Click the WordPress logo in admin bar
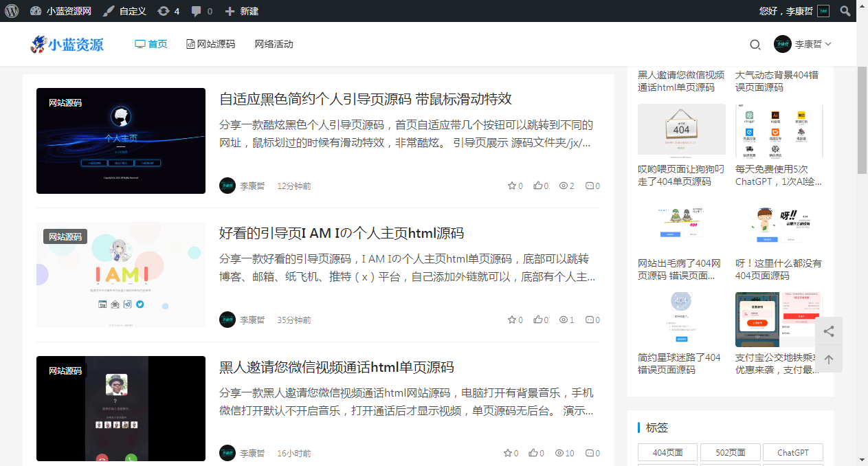868x466 pixels. click(x=12, y=11)
